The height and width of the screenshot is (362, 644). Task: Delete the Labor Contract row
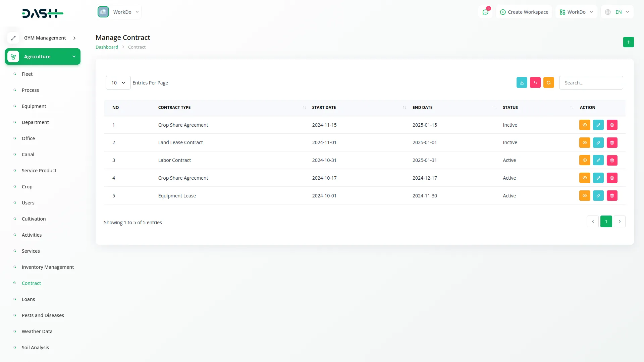[x=612, y=161]
